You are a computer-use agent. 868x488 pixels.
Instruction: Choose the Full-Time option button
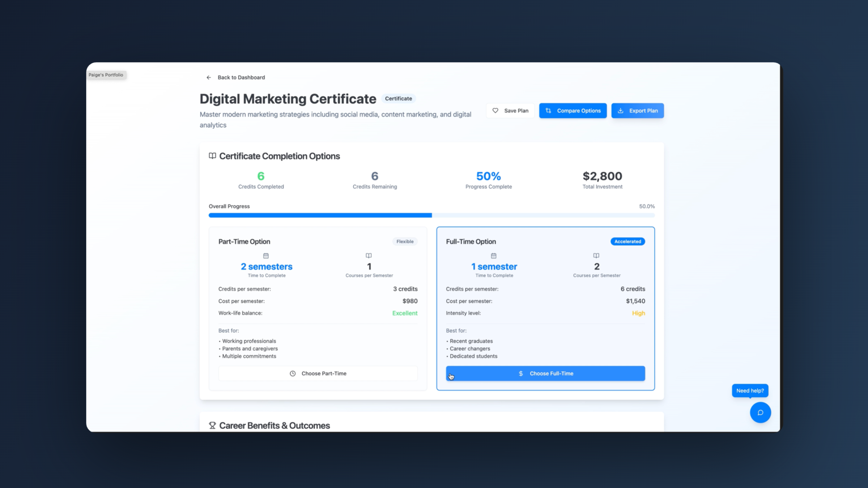[x=545, y=373]
